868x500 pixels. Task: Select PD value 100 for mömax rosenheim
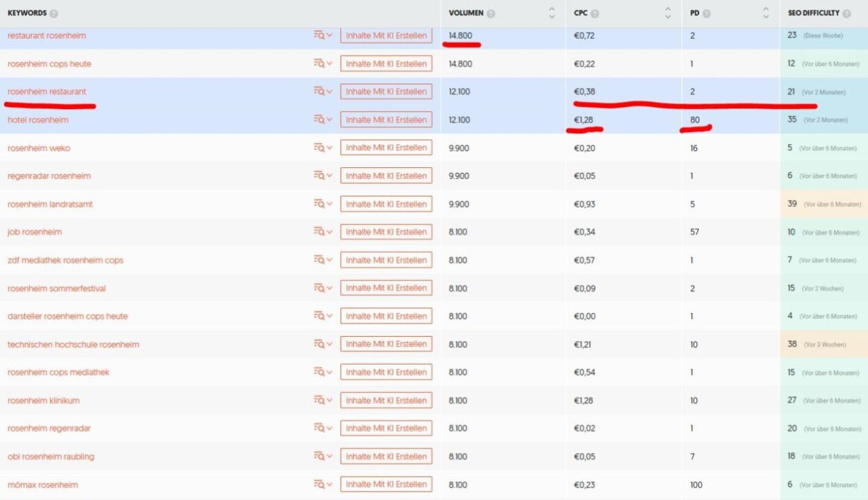(696, 485)
